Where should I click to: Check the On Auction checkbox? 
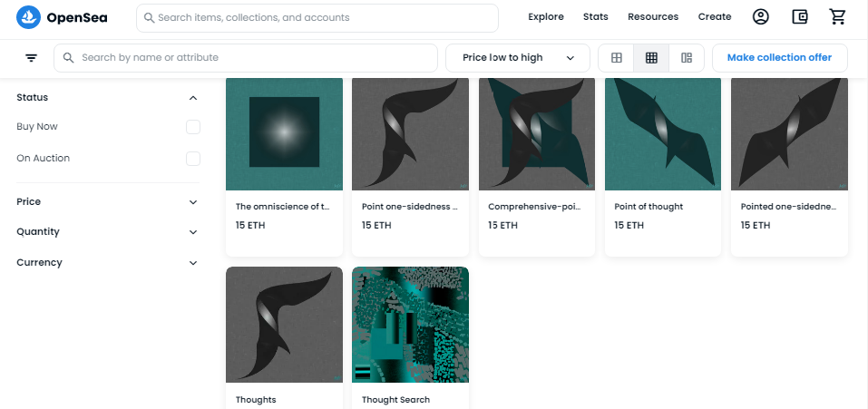pos(192,159)
